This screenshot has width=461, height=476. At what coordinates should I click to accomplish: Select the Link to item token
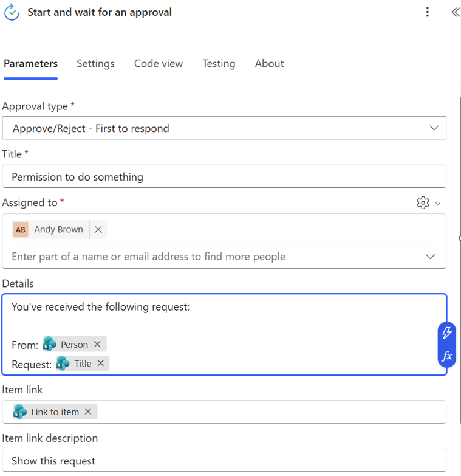(55, 412)
